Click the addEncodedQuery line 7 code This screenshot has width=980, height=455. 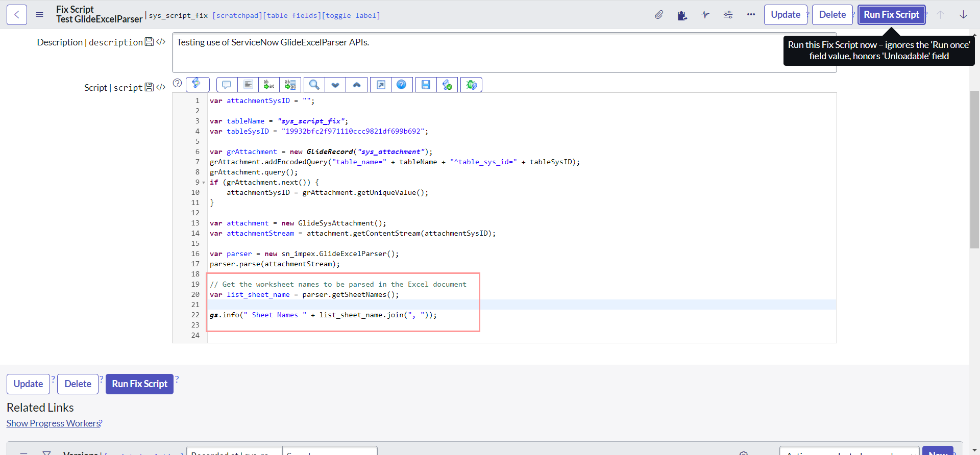click(x=395, y=162)
